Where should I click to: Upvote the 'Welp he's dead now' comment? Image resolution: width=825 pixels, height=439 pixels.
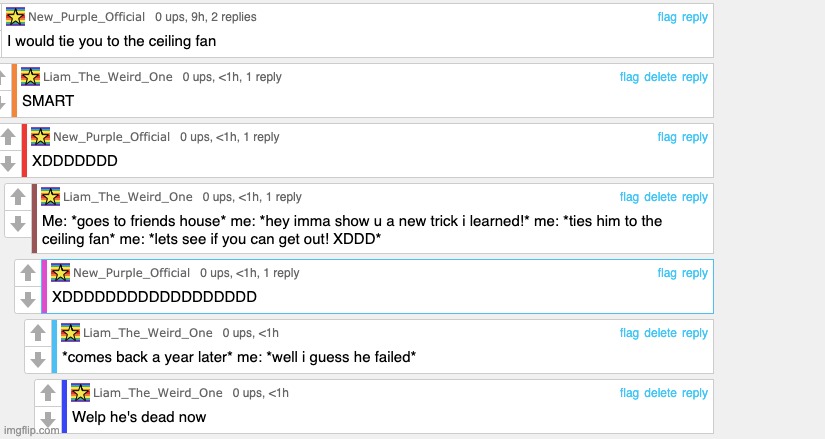coord(48,393)
